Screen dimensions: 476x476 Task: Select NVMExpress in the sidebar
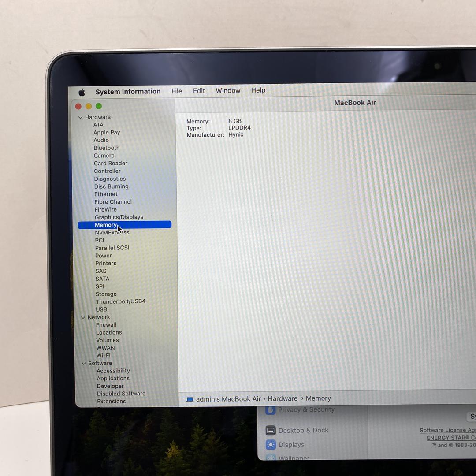112,233
